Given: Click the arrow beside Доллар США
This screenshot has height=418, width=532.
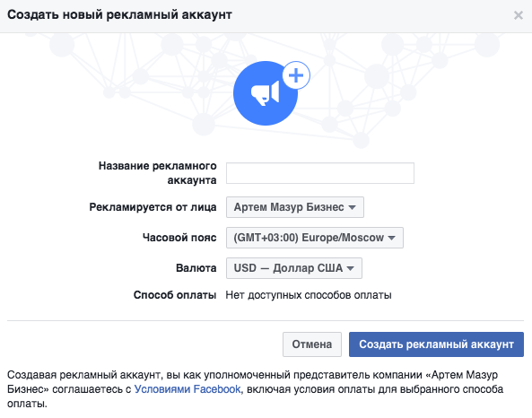Looking at the screenshot, I should [350, 268].
